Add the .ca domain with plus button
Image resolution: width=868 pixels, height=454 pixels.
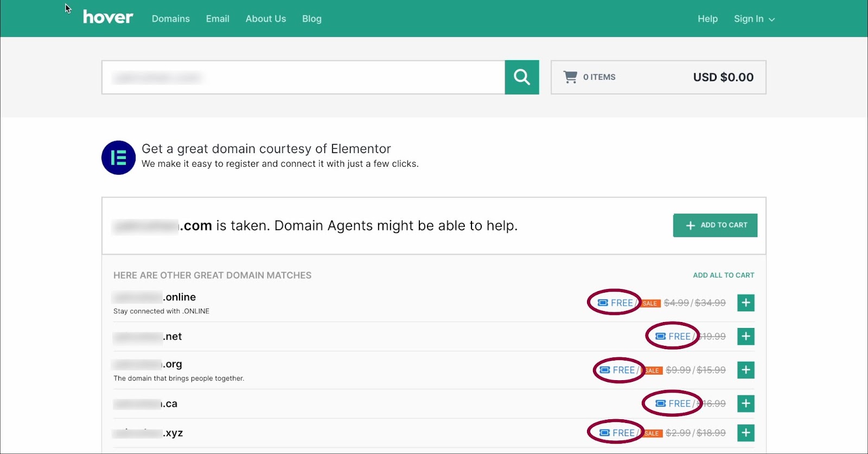[x=746, y=403]
